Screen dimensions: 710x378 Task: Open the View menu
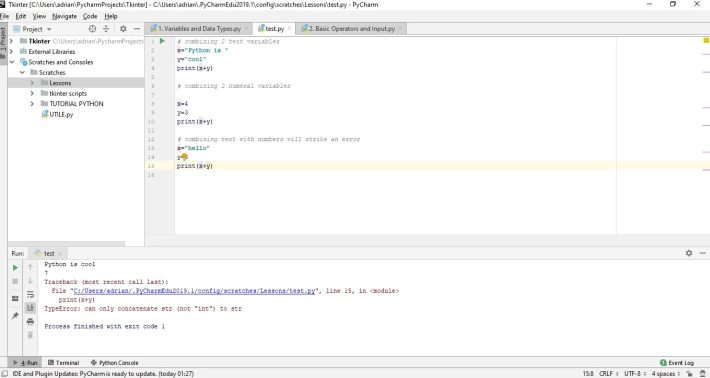(39, 16)
